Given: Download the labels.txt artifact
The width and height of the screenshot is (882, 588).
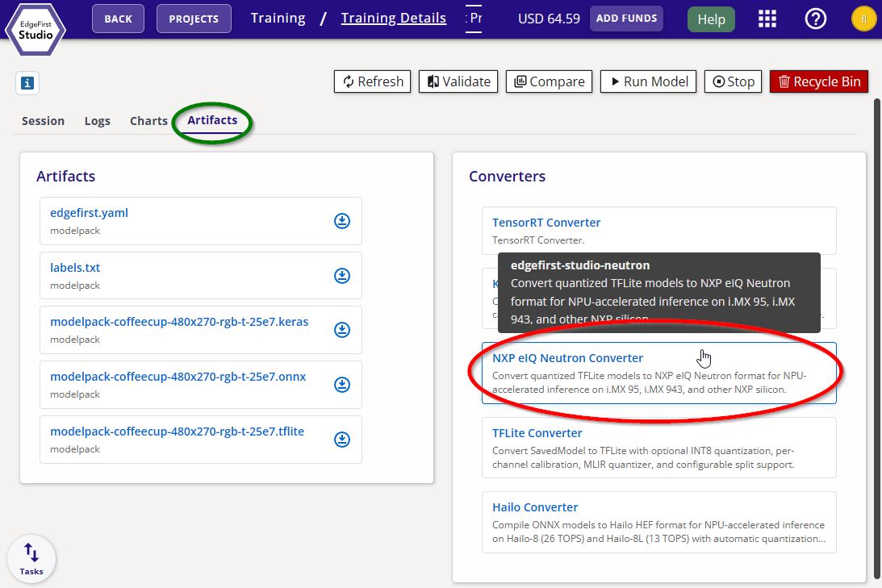Looking at the screenshot, I should coord(342,276).
